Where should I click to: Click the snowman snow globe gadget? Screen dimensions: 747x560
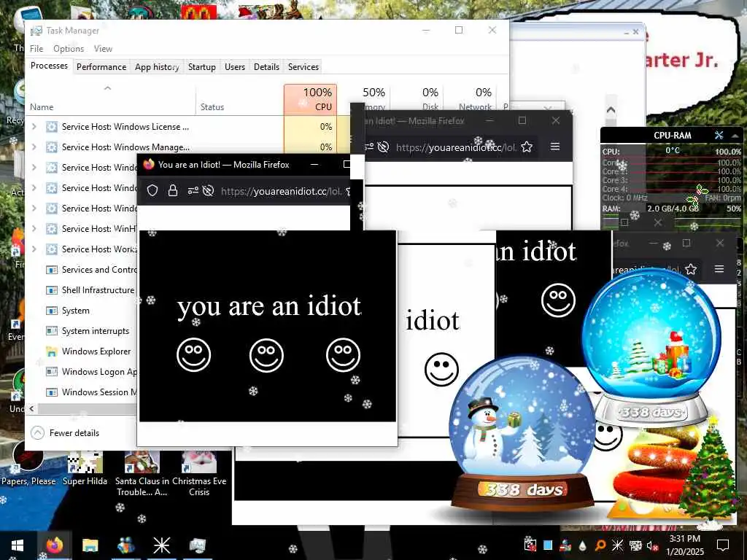coord(522,435)
